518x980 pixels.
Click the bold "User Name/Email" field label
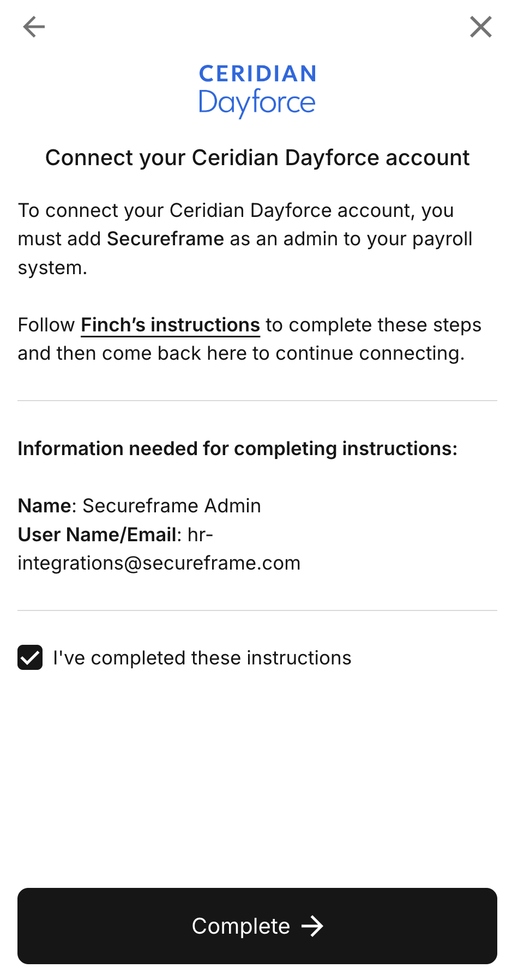97,535
